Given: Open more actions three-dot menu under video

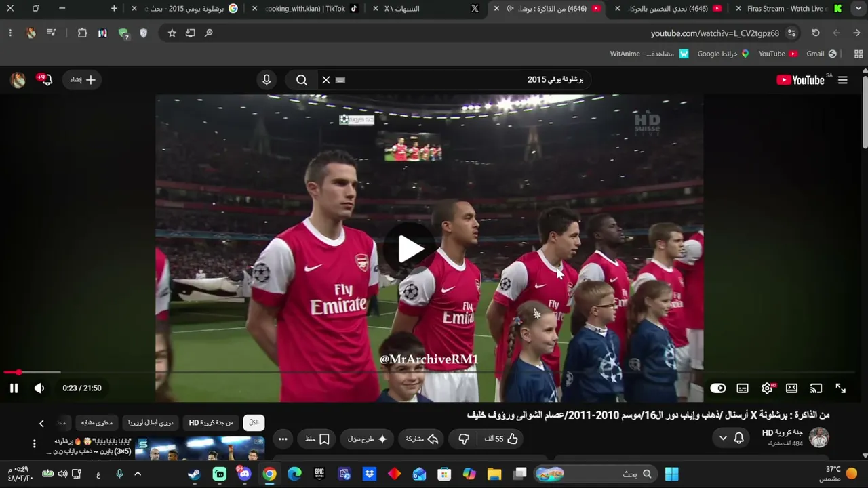Looking at the screenshot, I should [283, 439].
